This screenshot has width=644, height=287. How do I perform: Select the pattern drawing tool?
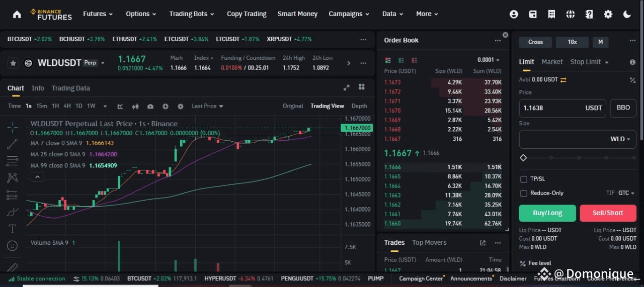(x=13, y=177)
